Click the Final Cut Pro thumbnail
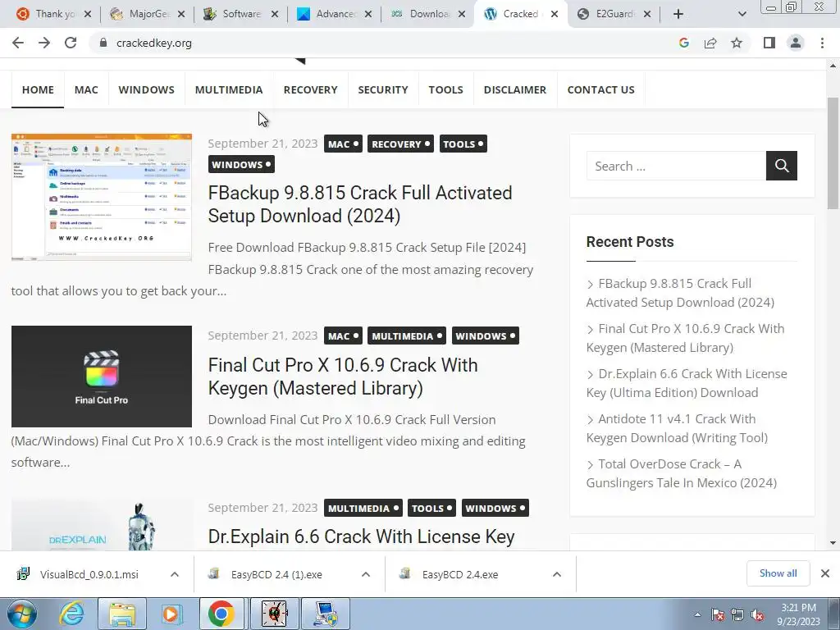Viewport: 840px width, 630px height. [101, 376]
